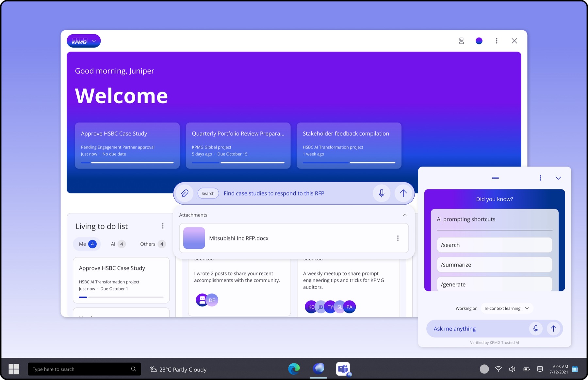Click the PA avatar

coord(350,307)
